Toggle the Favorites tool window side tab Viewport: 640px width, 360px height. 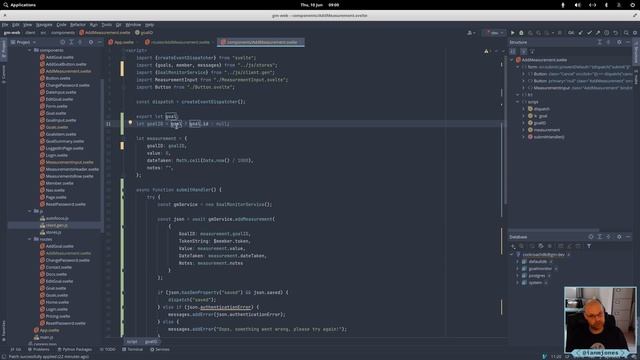(x=4, y=331)
